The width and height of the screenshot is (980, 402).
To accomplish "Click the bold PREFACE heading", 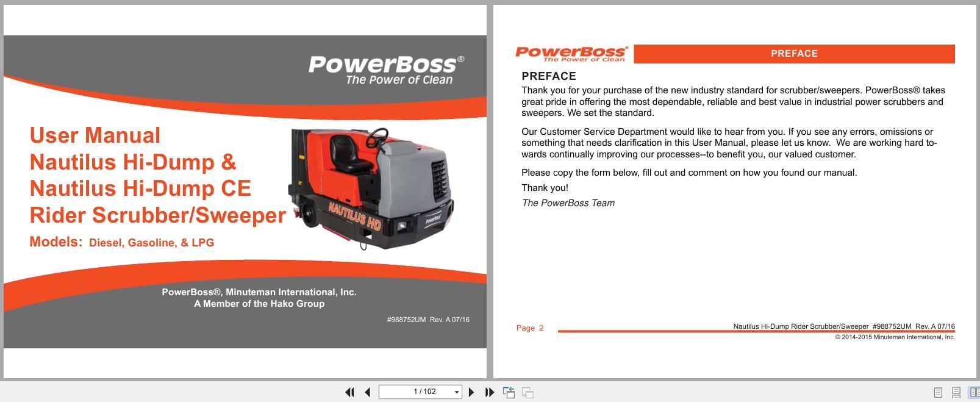I will click(x=549, y=76).
